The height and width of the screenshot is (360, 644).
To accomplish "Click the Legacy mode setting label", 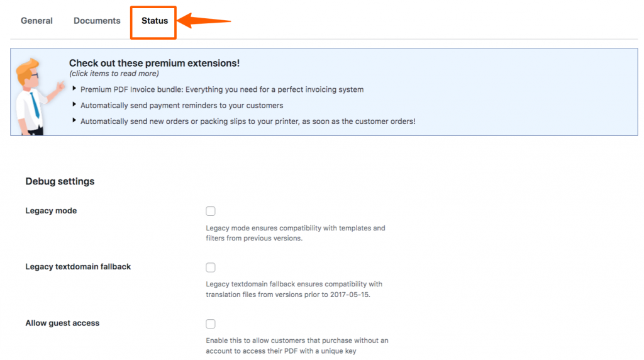I will (51, 211).
